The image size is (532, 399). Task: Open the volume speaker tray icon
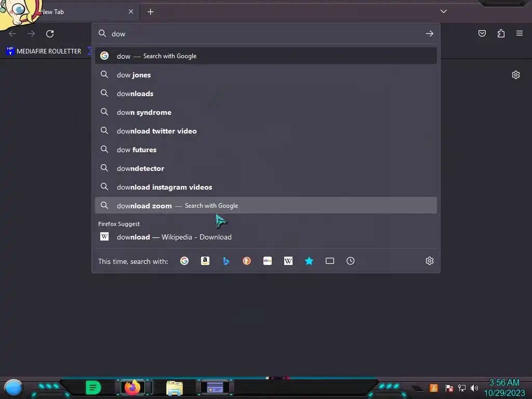coord(474,388)
